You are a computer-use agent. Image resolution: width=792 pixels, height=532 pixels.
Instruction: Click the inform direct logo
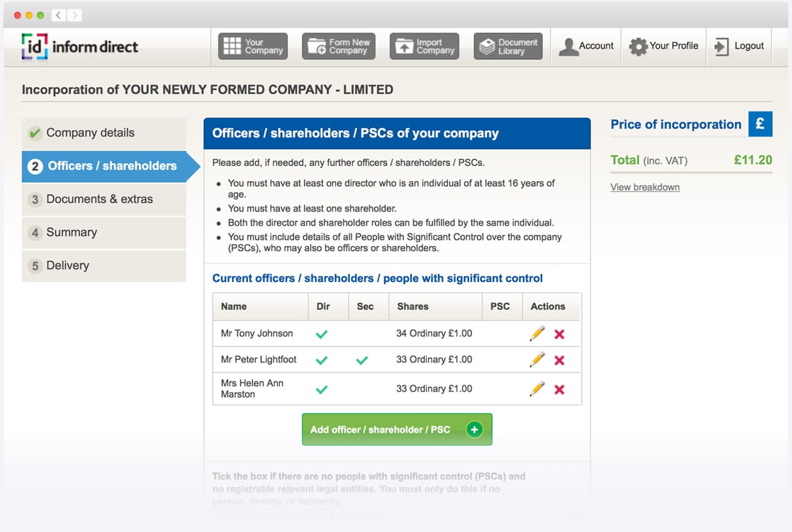(x=79, y=46)
